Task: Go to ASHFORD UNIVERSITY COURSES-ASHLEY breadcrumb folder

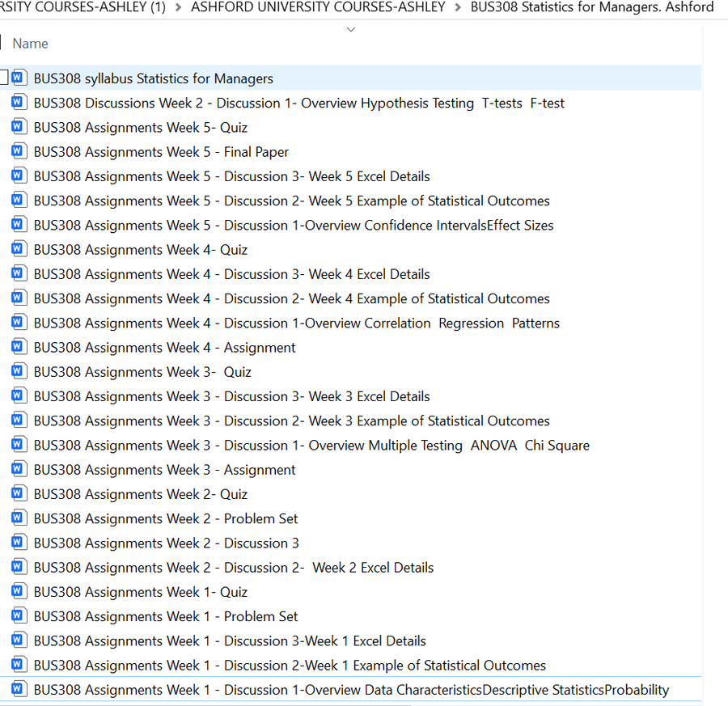Action: [x=318, y=7]
